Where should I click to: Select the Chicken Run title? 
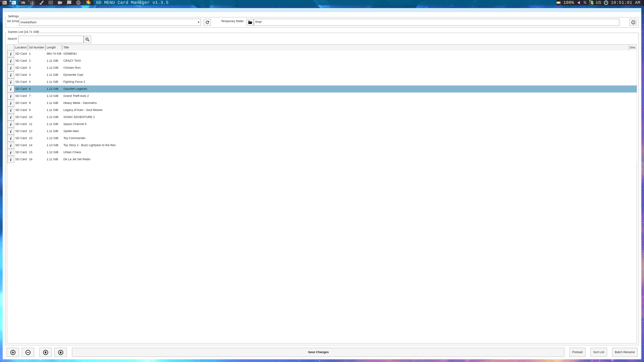(x=72, y=68)
